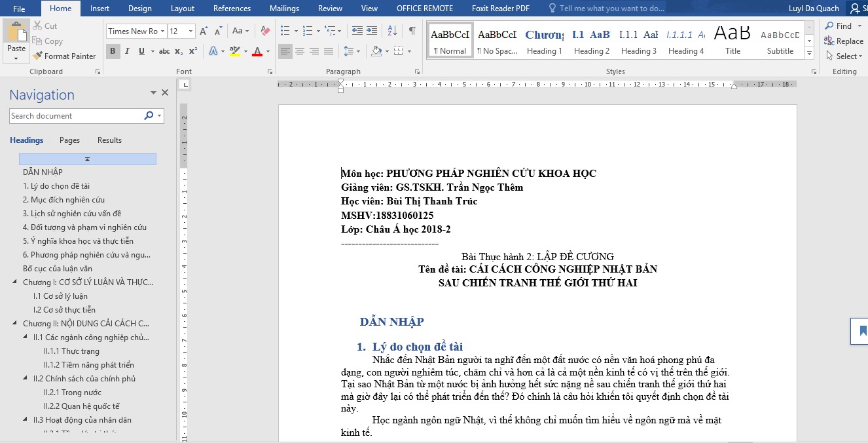Switch to the Review tab
Screen dimensions: 868x443
pos(330,9)
